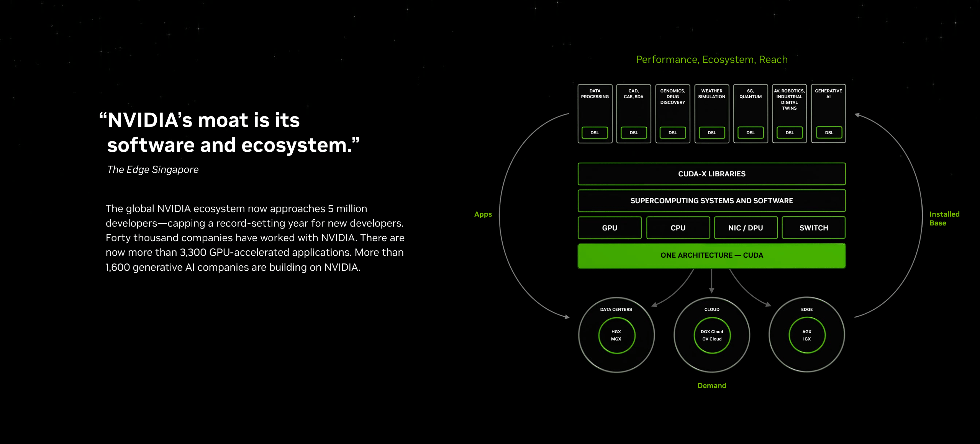Select the CPU box
Viewport: 980px width, 444px height.
click(678, 228)
